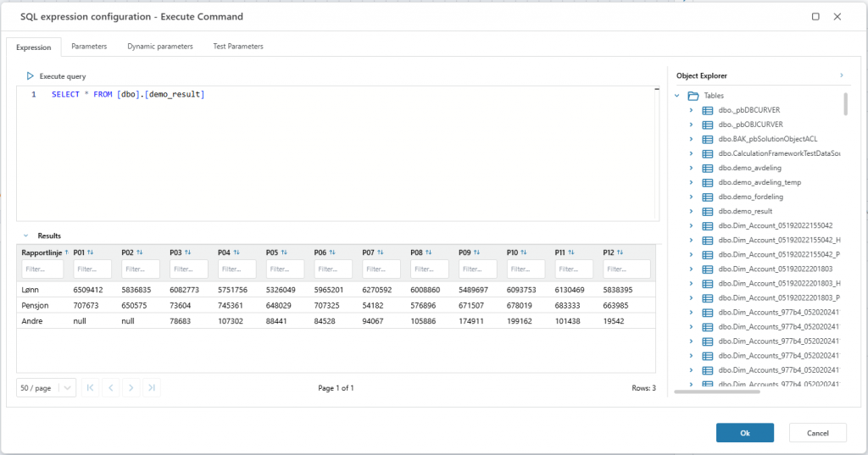The height and width of the screenshot is (455, 868).
Task: Switch to the Parameters tab
Action: click(89, 47)
